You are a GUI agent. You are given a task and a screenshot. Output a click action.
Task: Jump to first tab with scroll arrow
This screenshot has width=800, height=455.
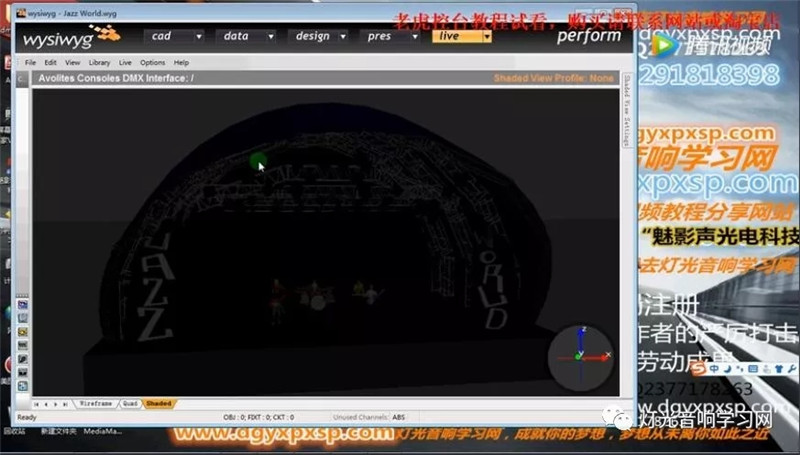tap(36, 404)
